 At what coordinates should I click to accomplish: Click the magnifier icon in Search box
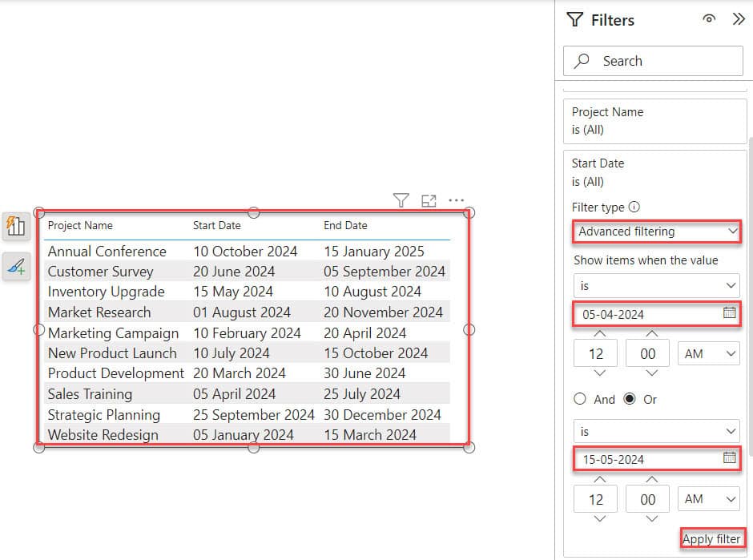coord(582,61)
